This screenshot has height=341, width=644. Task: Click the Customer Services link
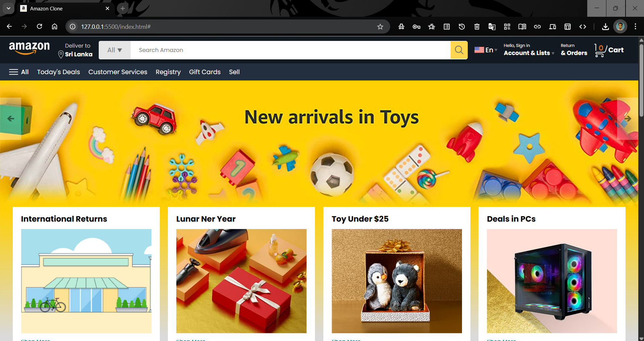pos(118,72)
